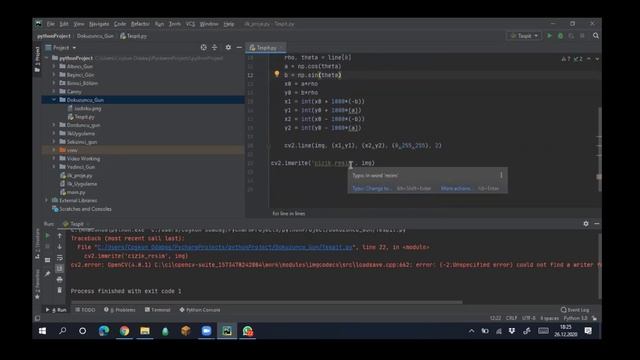Click More actions... link in popup
640x360 pixels.
456,188
